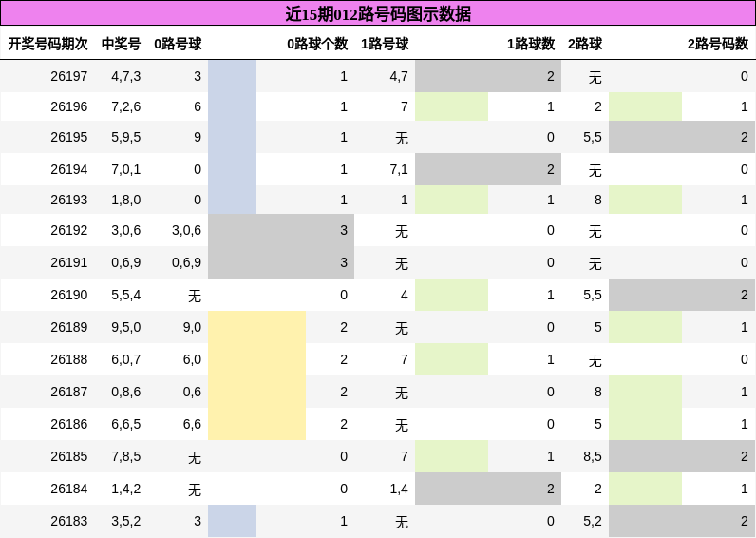The height and width of the screenshot is (538, 756).
Task: Click 1路号球 value 1,4 in row 26184
Action: 399,489
